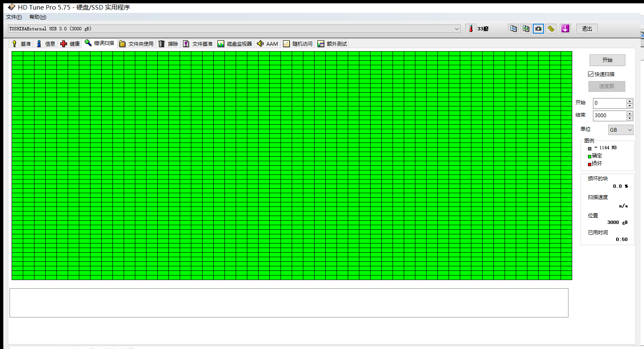
Task: Switch to 擦除 erase tab
Action: (168, 44)
